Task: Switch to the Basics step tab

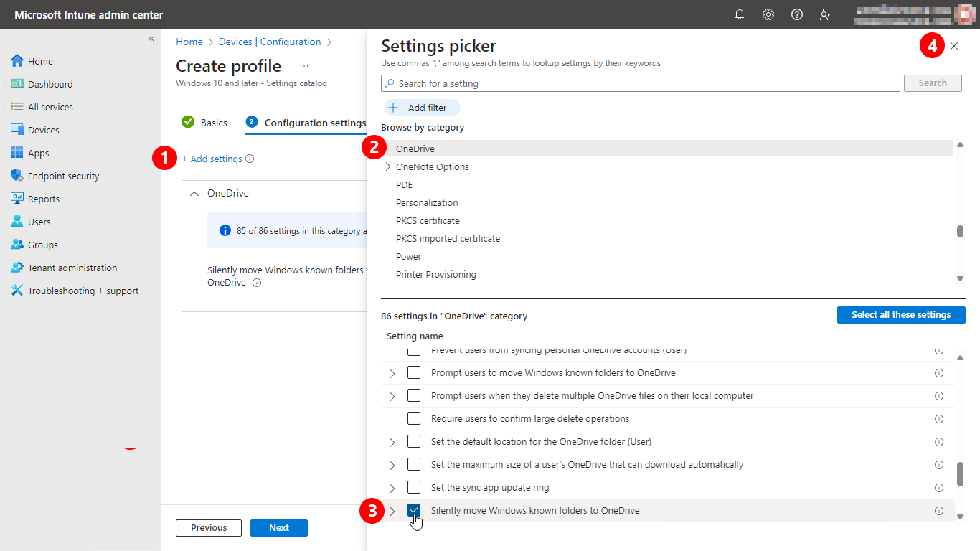Action: pos(213,123)
